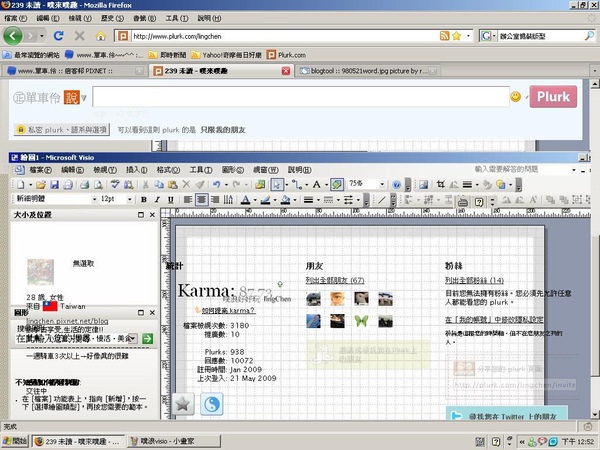The width and height of the screenshot is (600, 450).
Task: Open list all friends (67) link
Action: click(x=335, y=280)
